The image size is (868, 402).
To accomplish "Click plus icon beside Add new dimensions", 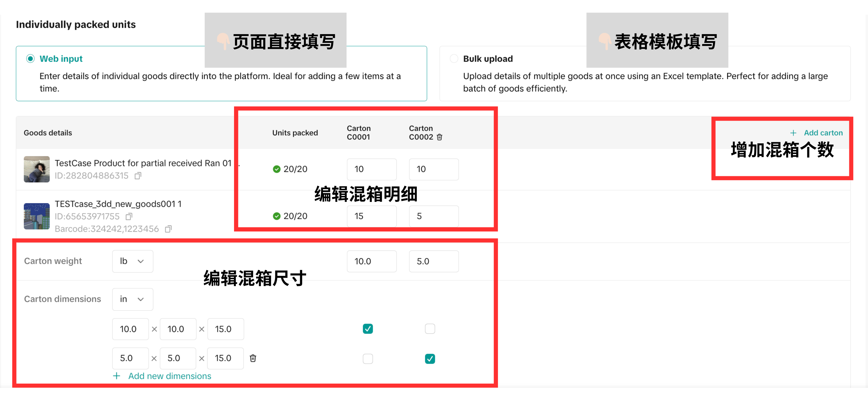I will point(117,376).
